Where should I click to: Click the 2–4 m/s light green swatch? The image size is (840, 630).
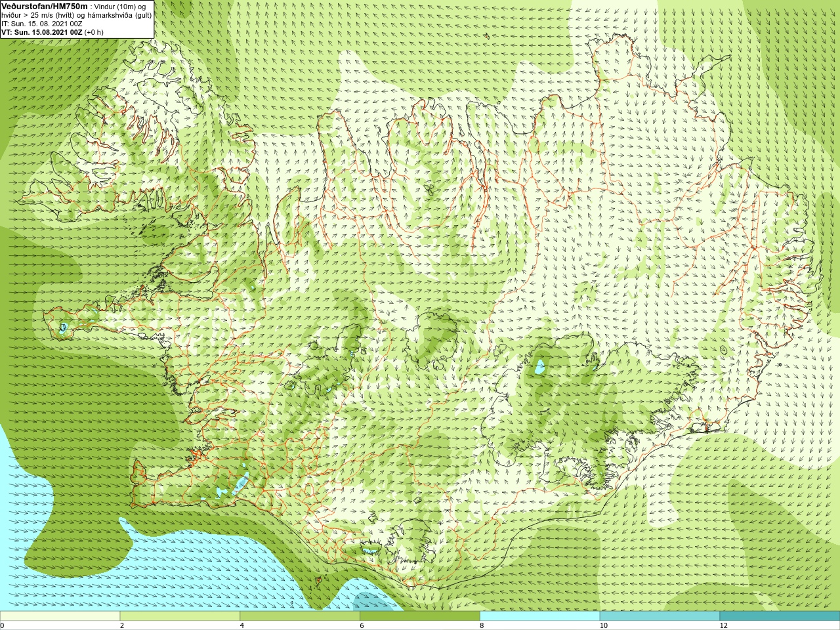(x=180, y=616)
